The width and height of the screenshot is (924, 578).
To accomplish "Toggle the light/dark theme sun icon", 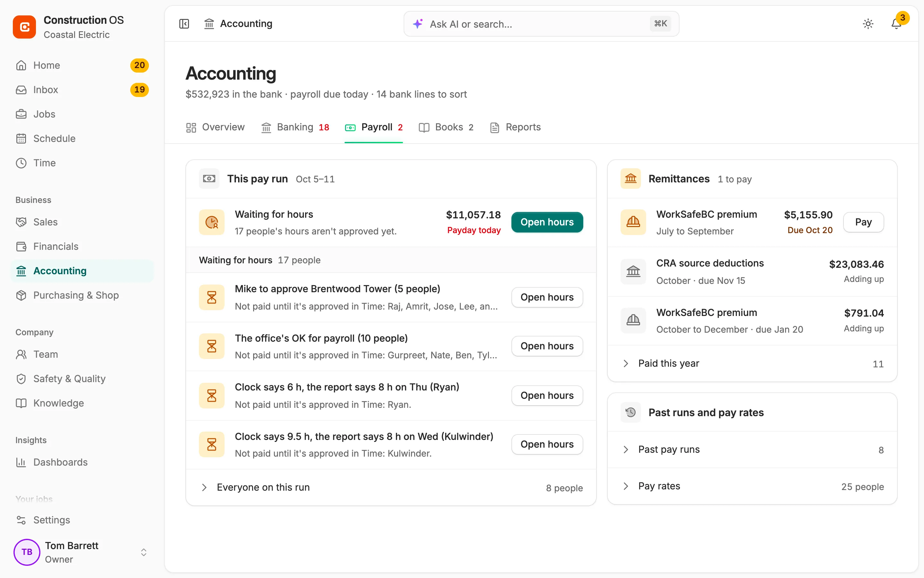I will pyautogui.click(x=868, y=24).
